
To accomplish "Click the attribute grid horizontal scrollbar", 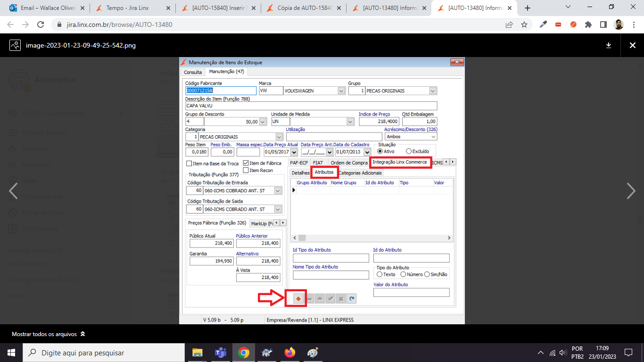I will pos(372,238).
